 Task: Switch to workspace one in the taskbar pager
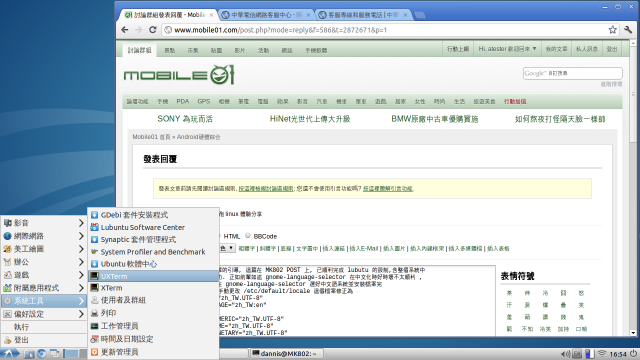(71, 353)
